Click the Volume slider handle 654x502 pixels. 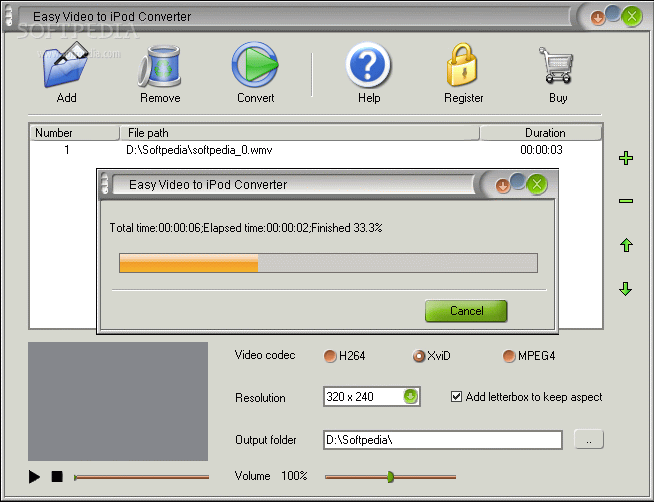390,477
